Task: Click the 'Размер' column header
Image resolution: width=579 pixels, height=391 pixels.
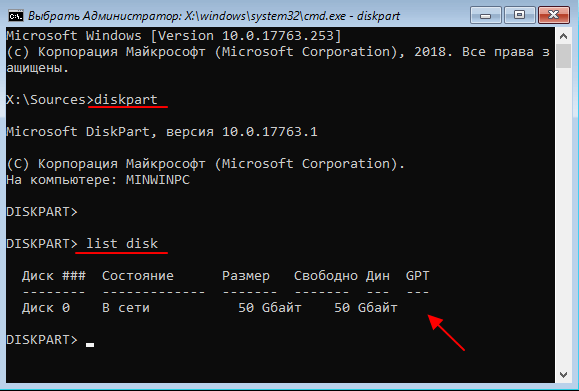Action: click(x=246, y=276)
